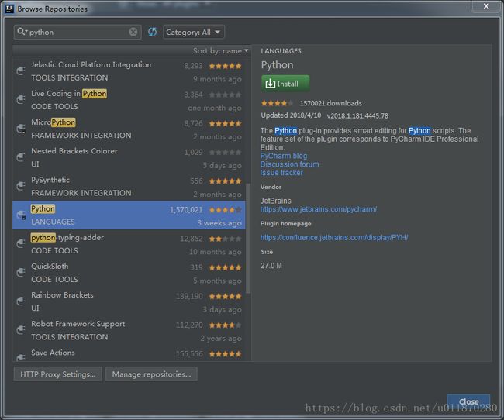Click the Robot Framework Support plugin icon
This screenshot has width=504, height=420.
pyautogui.click(x=21, y=329)
